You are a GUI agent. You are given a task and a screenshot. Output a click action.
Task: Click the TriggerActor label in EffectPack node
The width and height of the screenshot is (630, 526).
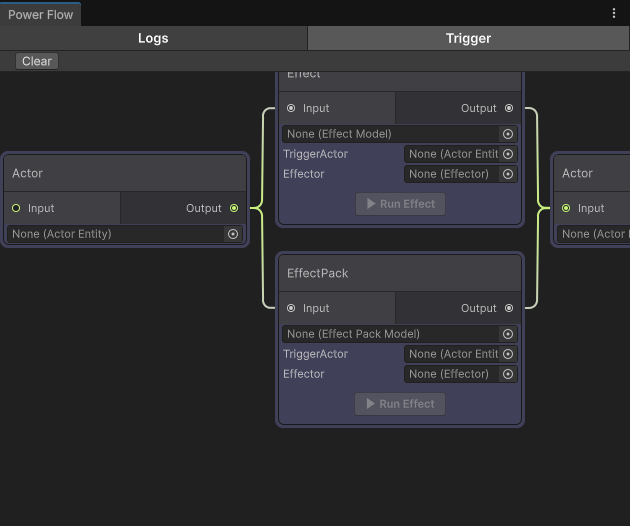point(315,354)
